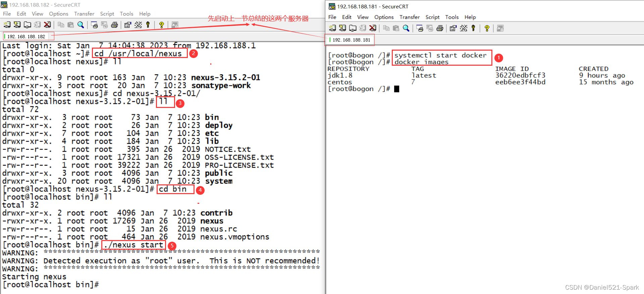
Task: Open File menu in 188.182 window
Action: point(7,14)
